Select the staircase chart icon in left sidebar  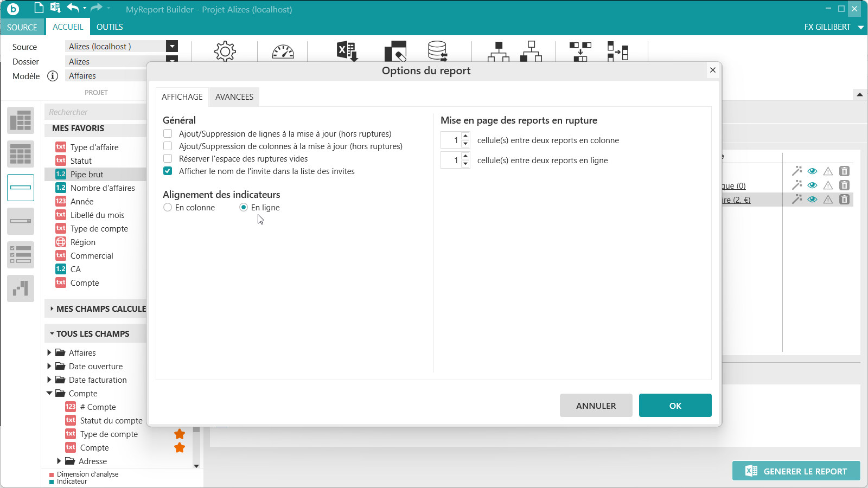pos(21,288)
